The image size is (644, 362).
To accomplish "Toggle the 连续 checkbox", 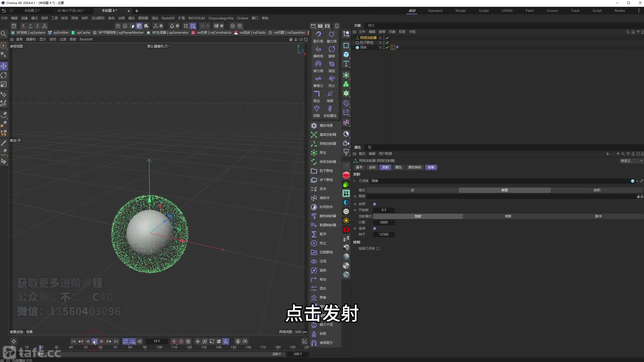I will [375, 229].
